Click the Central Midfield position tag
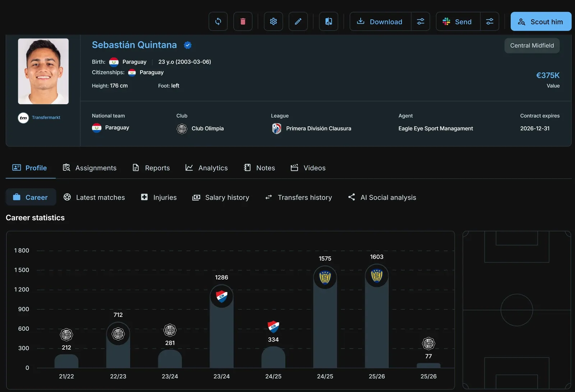The width and height of the screenshot is (575, 392). coord(532,46)
